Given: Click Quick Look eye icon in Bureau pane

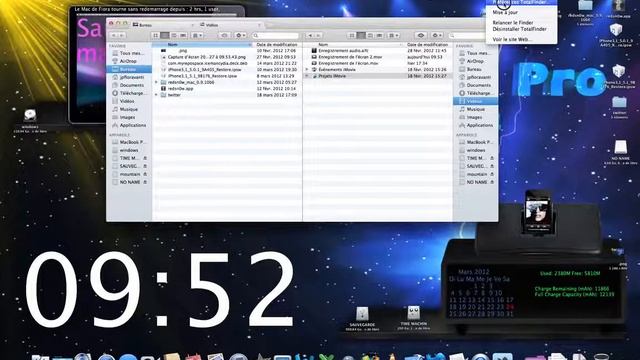Looking at the screenshot, I should tap(224, 36).
